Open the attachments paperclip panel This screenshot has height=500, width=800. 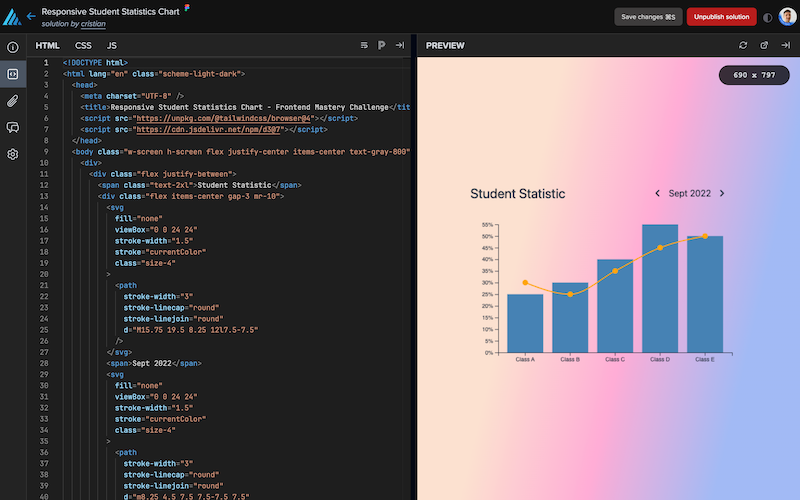point(13,100)
